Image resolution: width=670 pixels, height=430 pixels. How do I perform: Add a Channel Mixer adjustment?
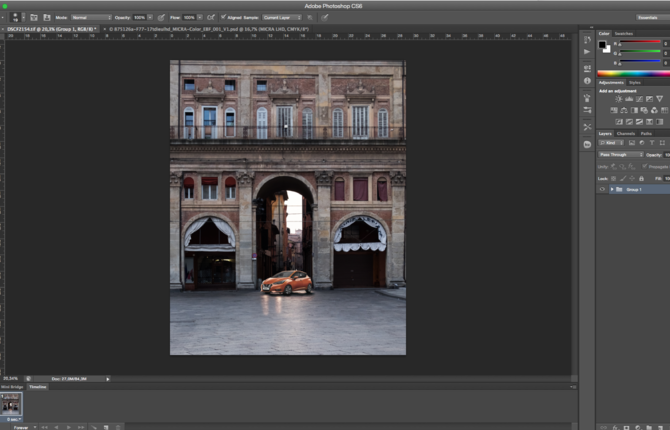coord(654,110)
